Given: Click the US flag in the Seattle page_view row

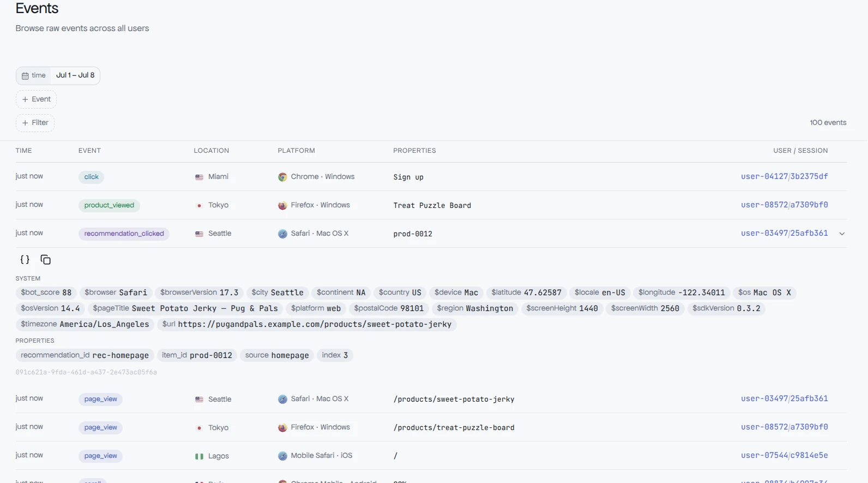Looking at the screenshot, I should click(x=199, y=399).
